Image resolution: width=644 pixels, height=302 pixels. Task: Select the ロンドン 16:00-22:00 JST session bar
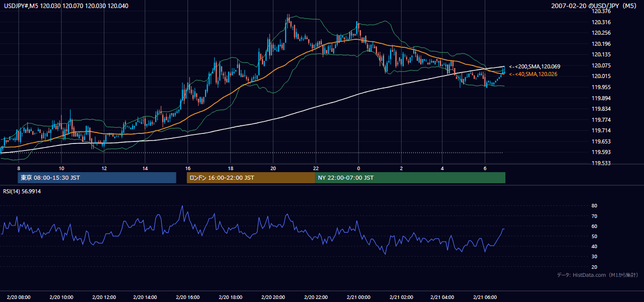[251, 178]
